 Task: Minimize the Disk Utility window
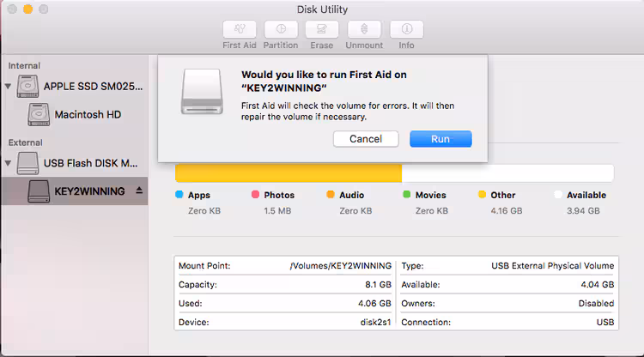click(x=28, y=9)
